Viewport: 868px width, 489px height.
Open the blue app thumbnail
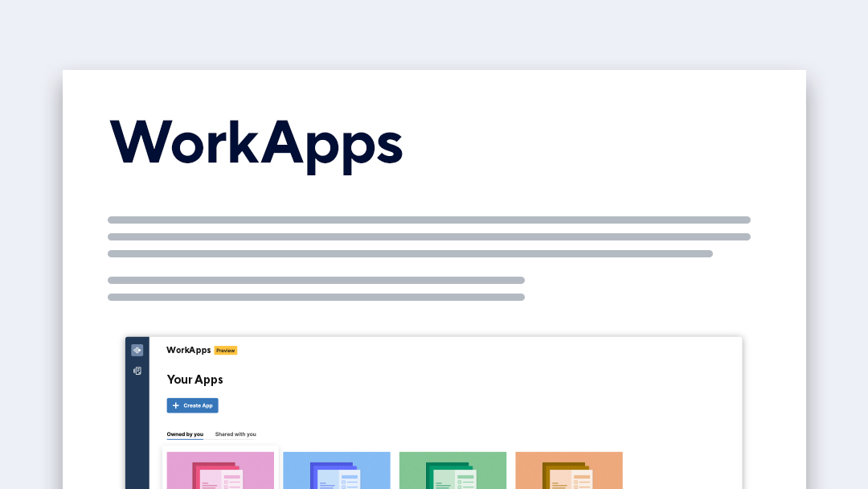[337, 471]
